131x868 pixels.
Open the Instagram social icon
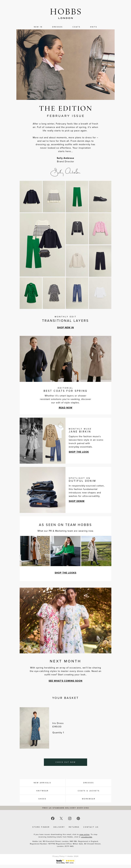(x=70, y=818)
